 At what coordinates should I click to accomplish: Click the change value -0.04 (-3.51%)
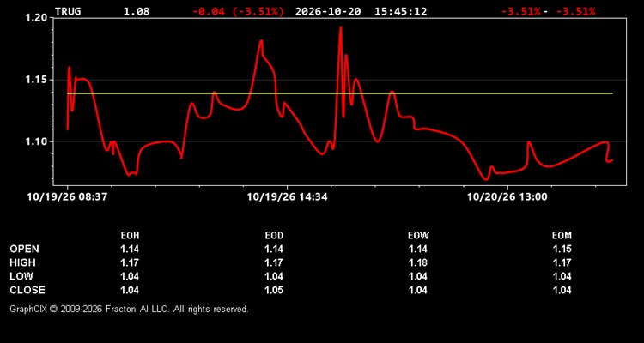pos(238,11)
